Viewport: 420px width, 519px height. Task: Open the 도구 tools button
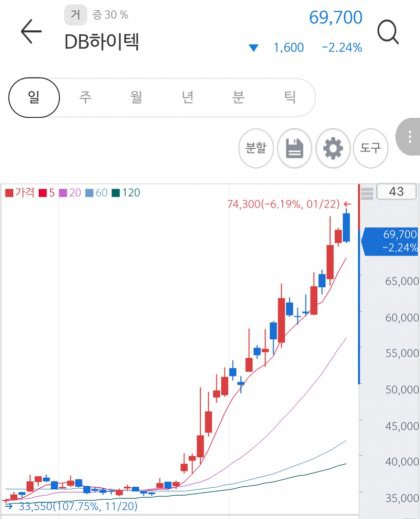pos(370,148)
